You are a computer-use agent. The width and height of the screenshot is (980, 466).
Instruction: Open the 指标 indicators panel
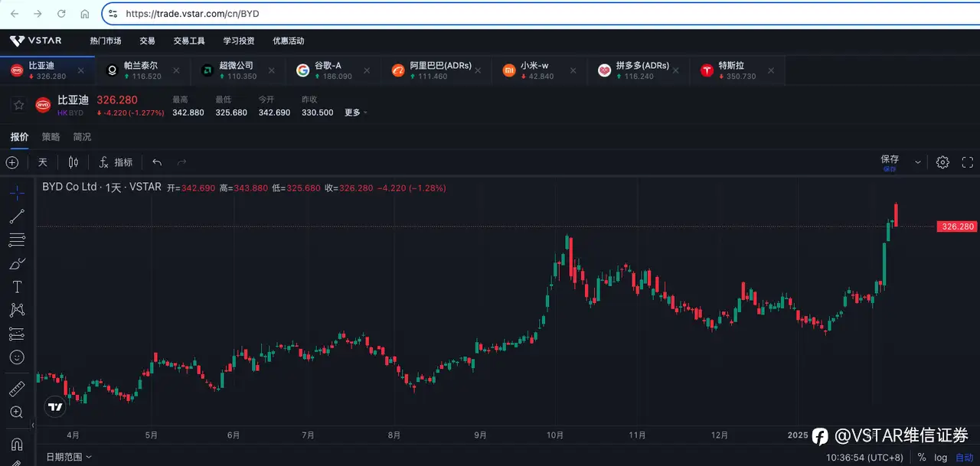click(116, 162)
